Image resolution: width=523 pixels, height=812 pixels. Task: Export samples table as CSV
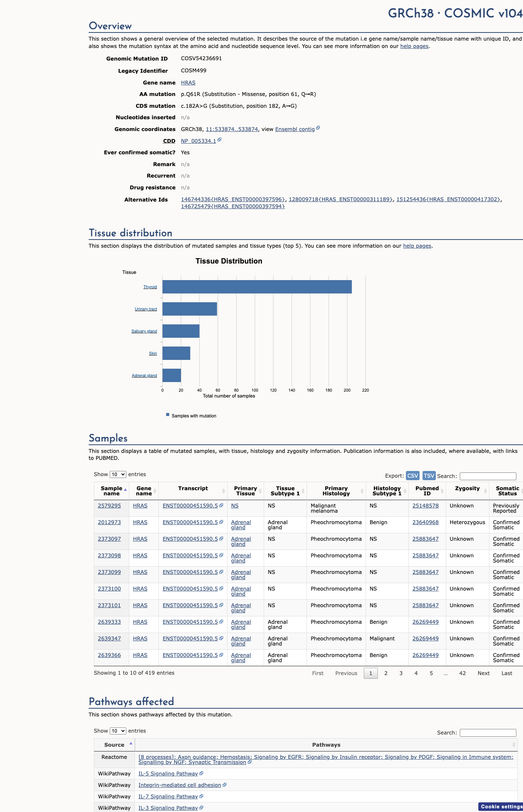click(413, 476)
